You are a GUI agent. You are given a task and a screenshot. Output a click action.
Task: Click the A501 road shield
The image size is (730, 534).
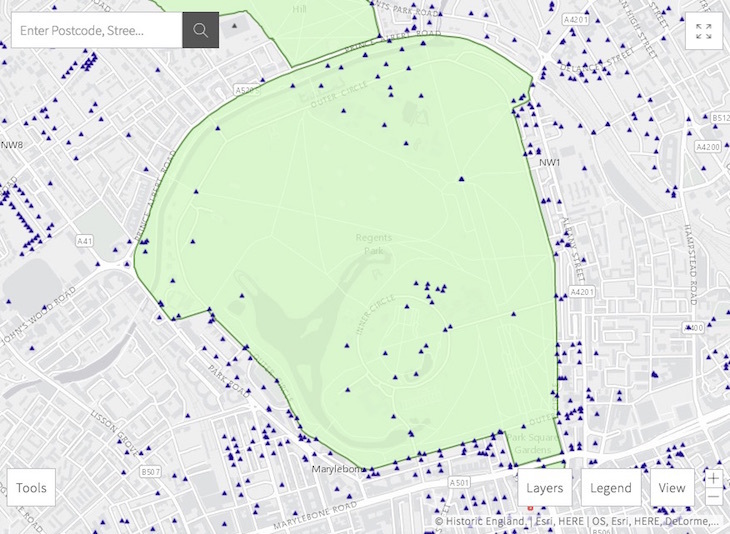pyautogui.click(x=461, y=483)
